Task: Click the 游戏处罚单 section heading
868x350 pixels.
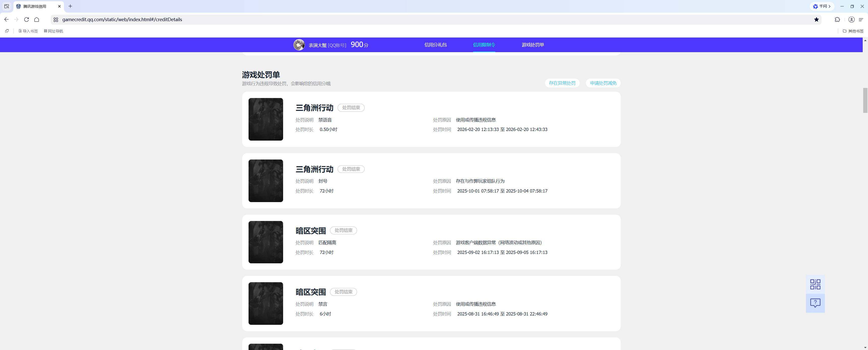Action: (261, 75)
